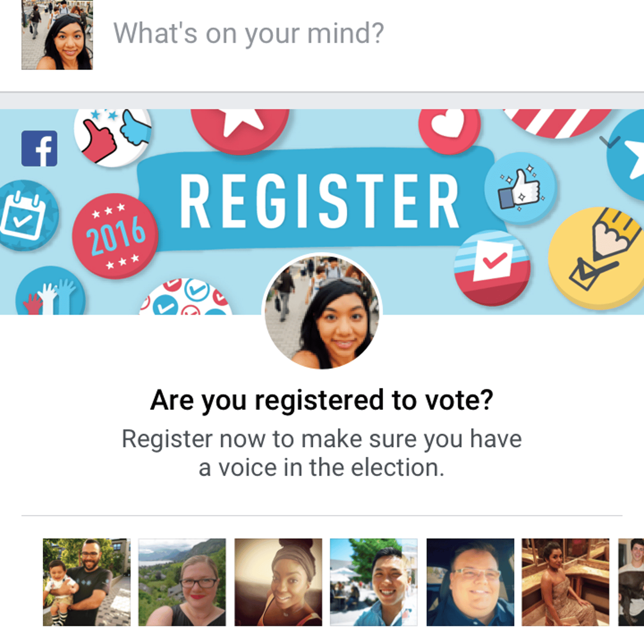
Task: Open the post options chevron on the banner
Action: [610, 142]
